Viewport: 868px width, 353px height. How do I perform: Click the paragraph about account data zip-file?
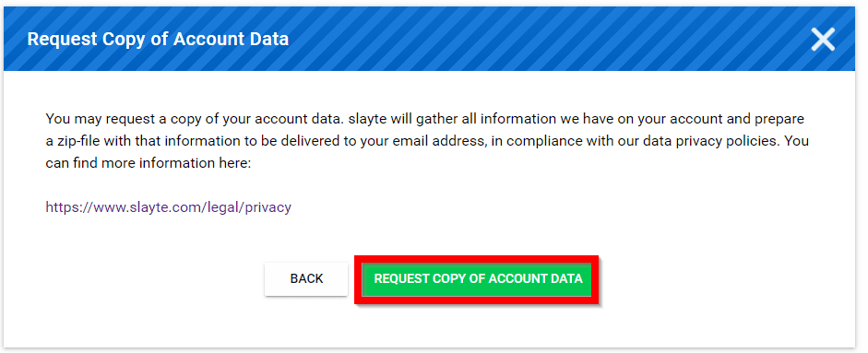(x=427, y=141)
